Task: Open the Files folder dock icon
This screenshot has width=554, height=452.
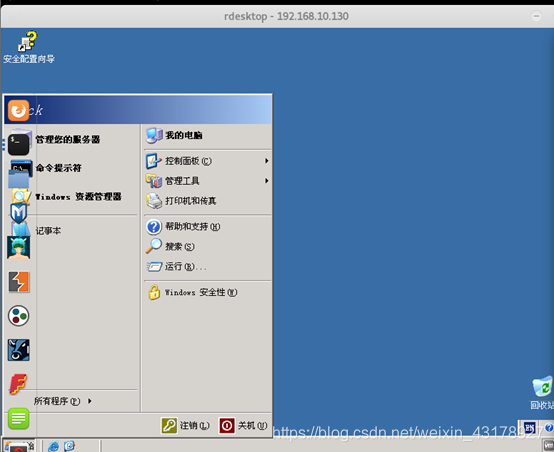Action: [18, 179]
